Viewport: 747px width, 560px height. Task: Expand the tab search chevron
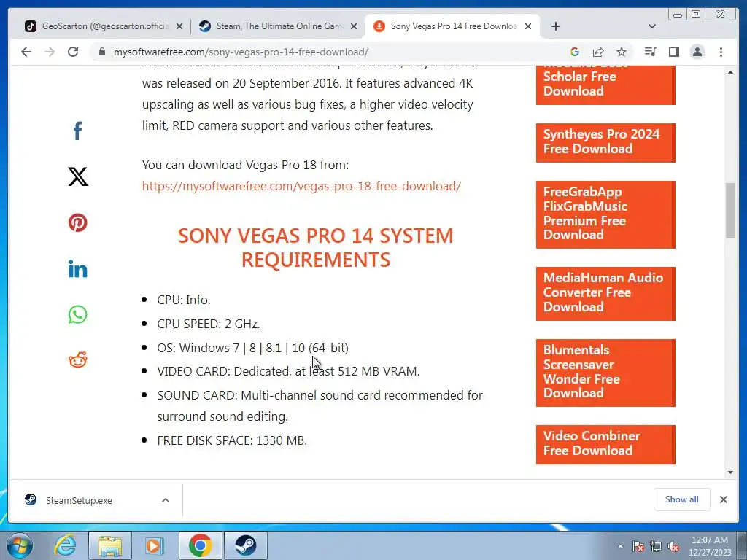point(652,26)
